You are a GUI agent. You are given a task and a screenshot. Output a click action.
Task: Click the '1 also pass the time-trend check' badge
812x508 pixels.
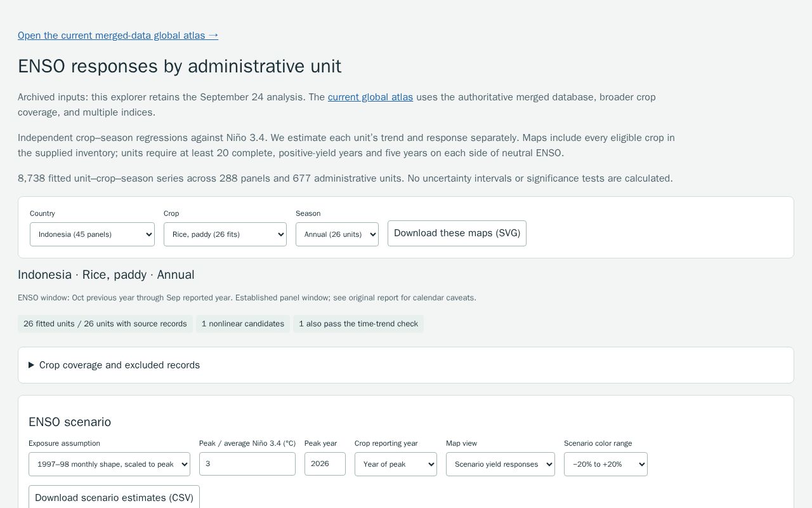[358, 324]
